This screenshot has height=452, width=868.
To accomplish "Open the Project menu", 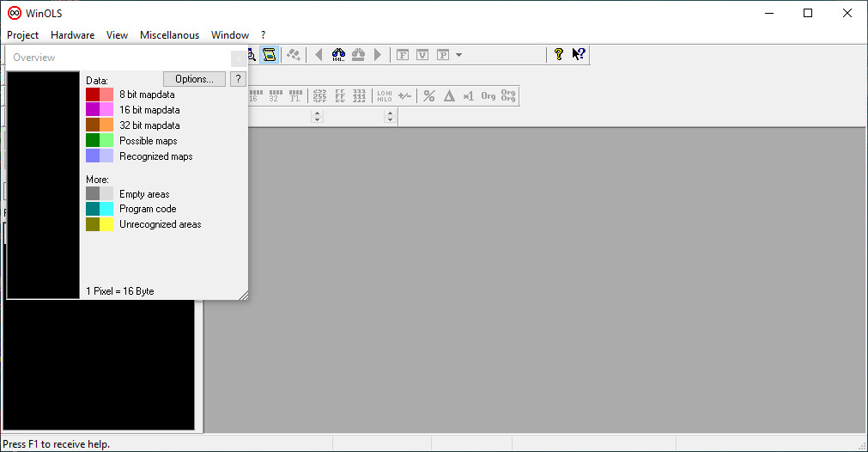I will [23, 35].
